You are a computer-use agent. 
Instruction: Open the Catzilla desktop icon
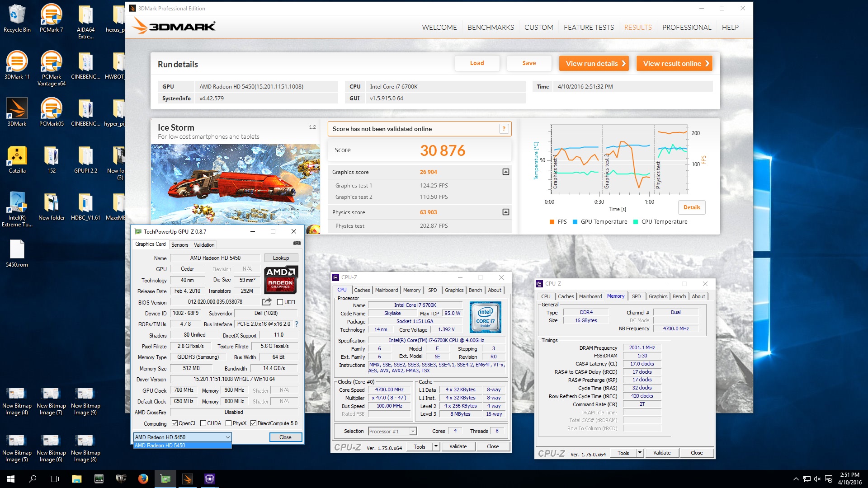pos(17,159)
